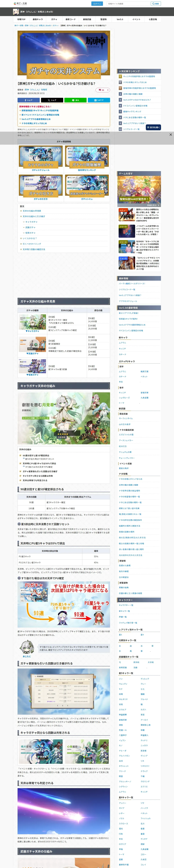Open ranking item 7 最強キャラランキング
This screenshot has height=868, width=174.
pyautogui.click(x=132, y=112)
